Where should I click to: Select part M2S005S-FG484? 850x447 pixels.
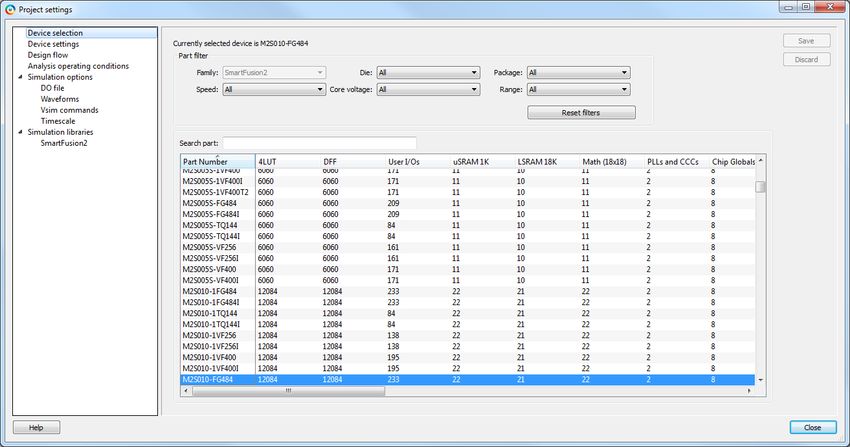[467, 203]
